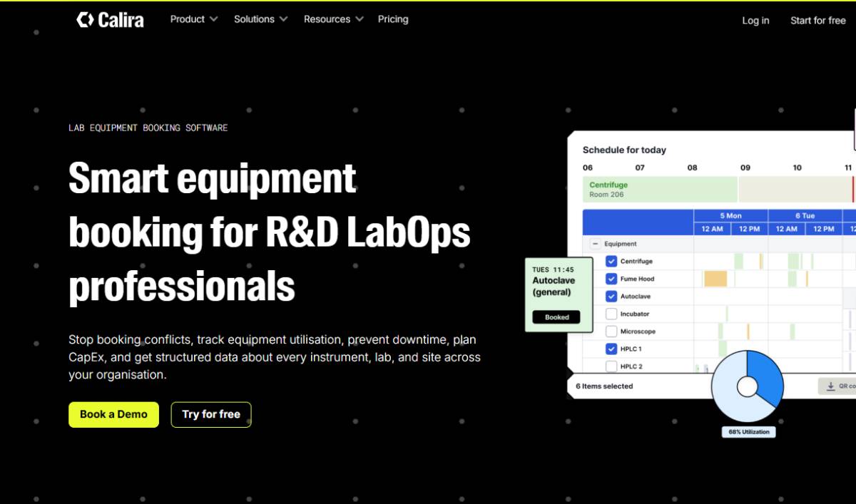856x504 pixels.
Task: Go to the Pricing page
Action: pos(393,19)
